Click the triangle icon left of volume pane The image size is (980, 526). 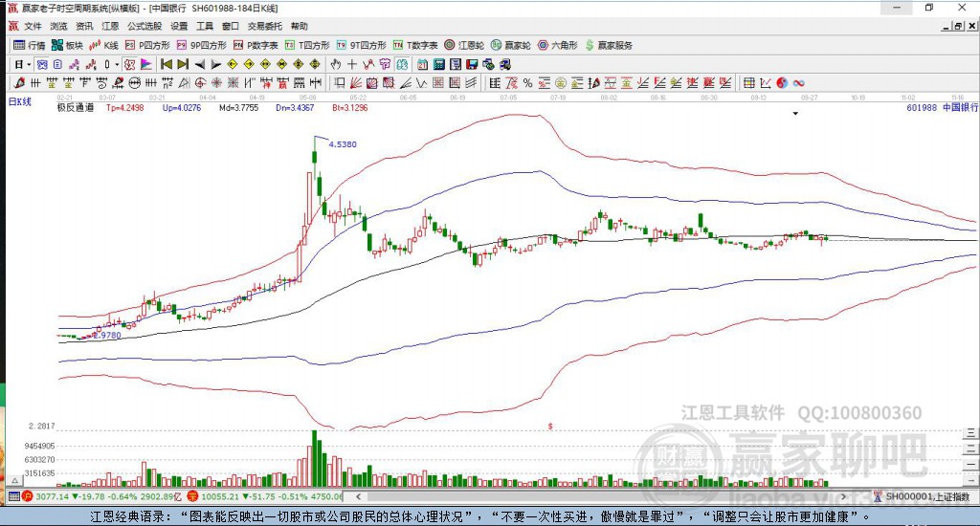click(x=14, y=480)
